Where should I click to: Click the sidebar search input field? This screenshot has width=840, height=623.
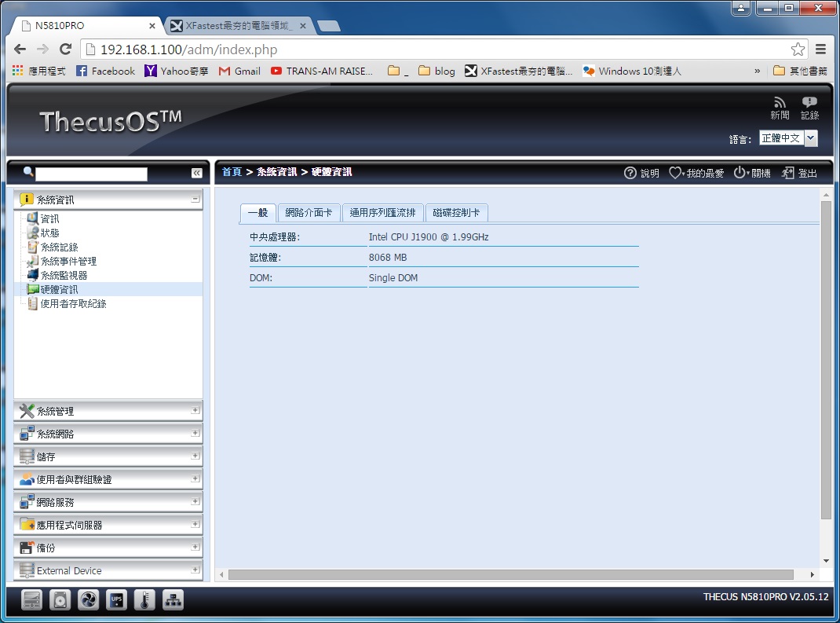pos(91,174)
